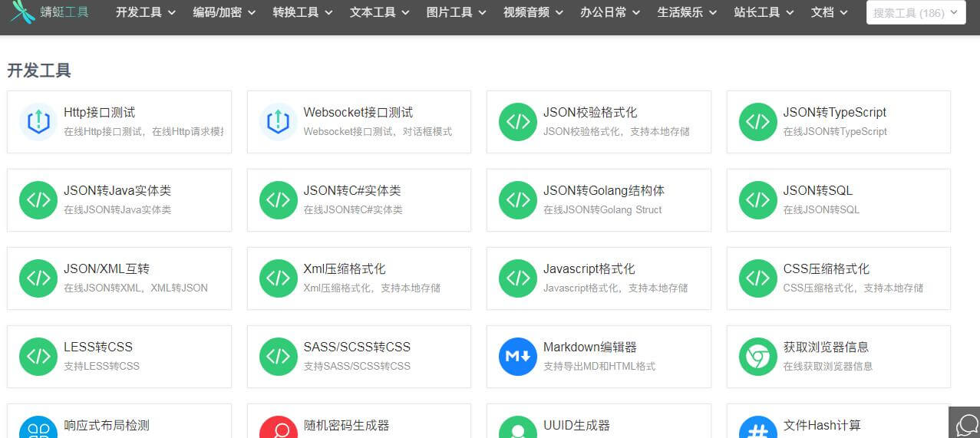Click the UUID生成器 green person icon
Screen dimensions: 980x438
(x=518, y=427)
